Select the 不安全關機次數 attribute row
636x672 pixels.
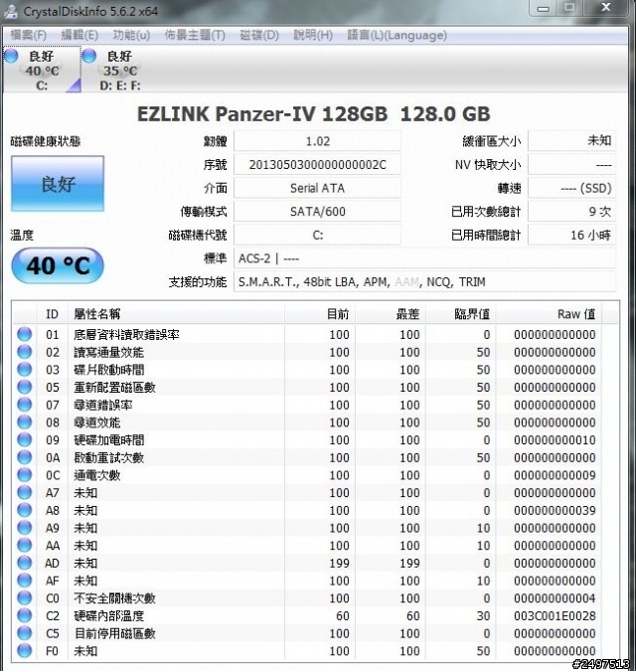[315, 597]
